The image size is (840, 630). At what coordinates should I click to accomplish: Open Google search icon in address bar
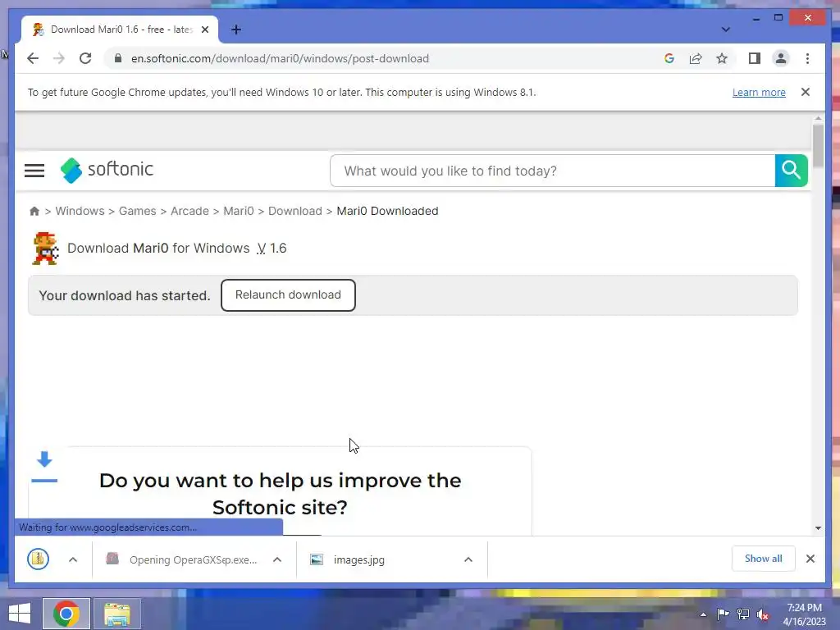point(669,58)
